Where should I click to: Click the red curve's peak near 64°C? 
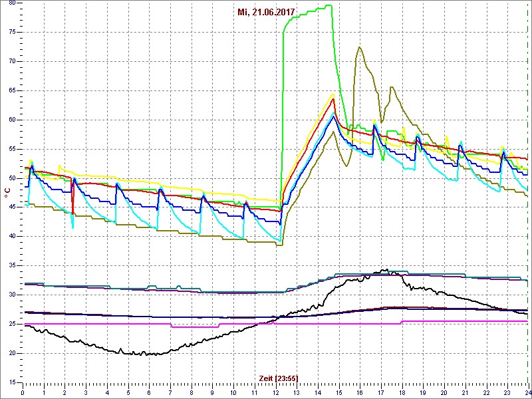coord(333,98)
